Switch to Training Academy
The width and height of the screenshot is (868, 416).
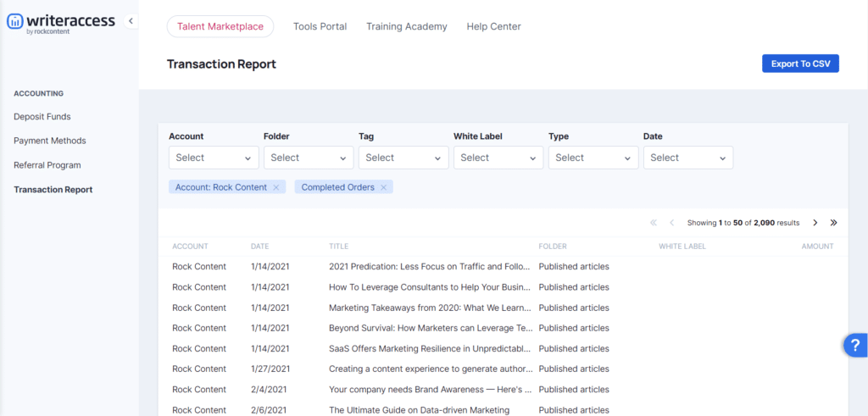click(407, 26)
